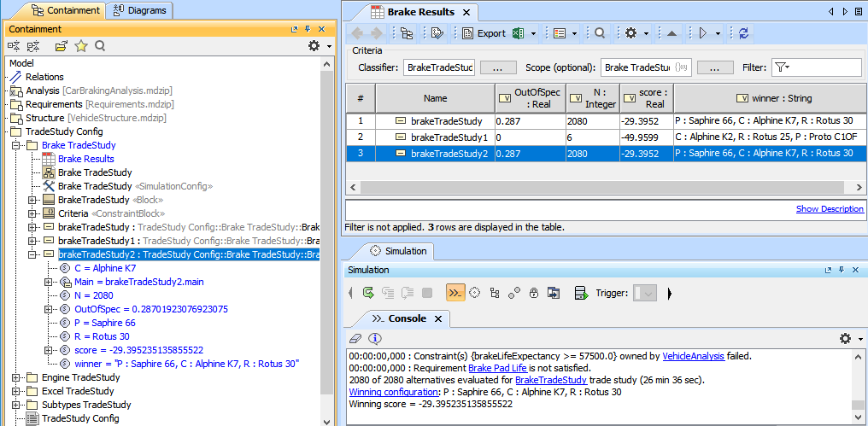Click the console toggle button in Simulation toolbar
Image resolution: width=868 pixels, height=426 pixels.
(455, 293)
